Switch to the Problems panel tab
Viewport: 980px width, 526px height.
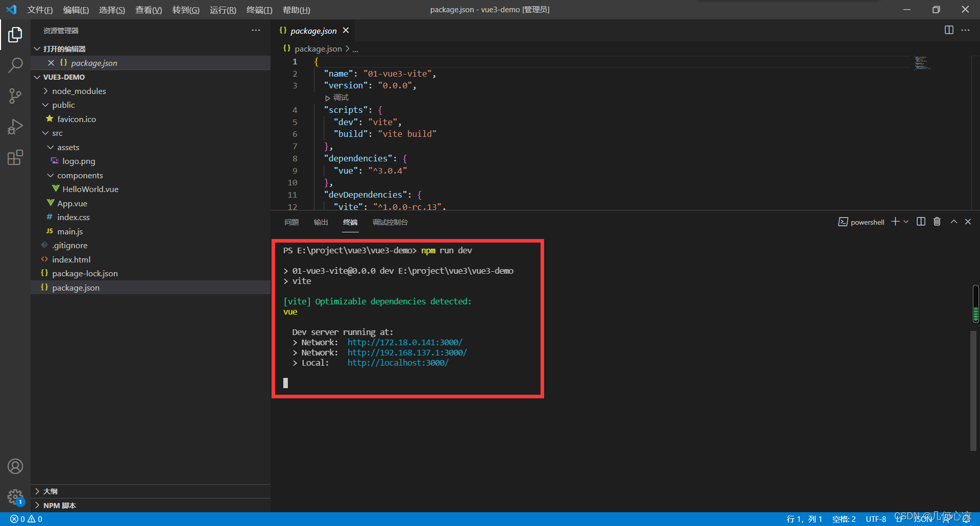tap(291, 222)
